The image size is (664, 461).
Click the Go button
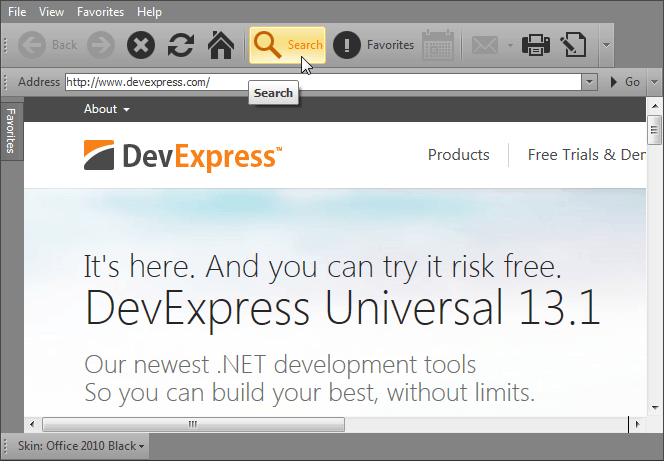coord(625,82)
